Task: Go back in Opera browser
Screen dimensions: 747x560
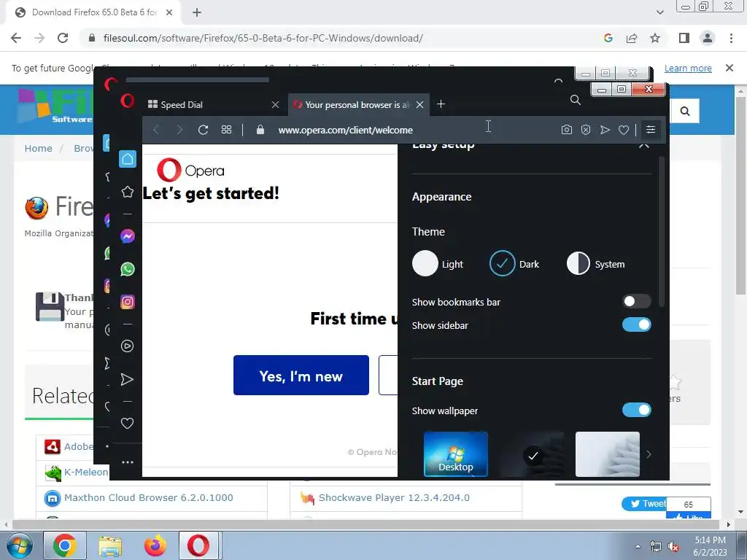Action: [156, 130]
